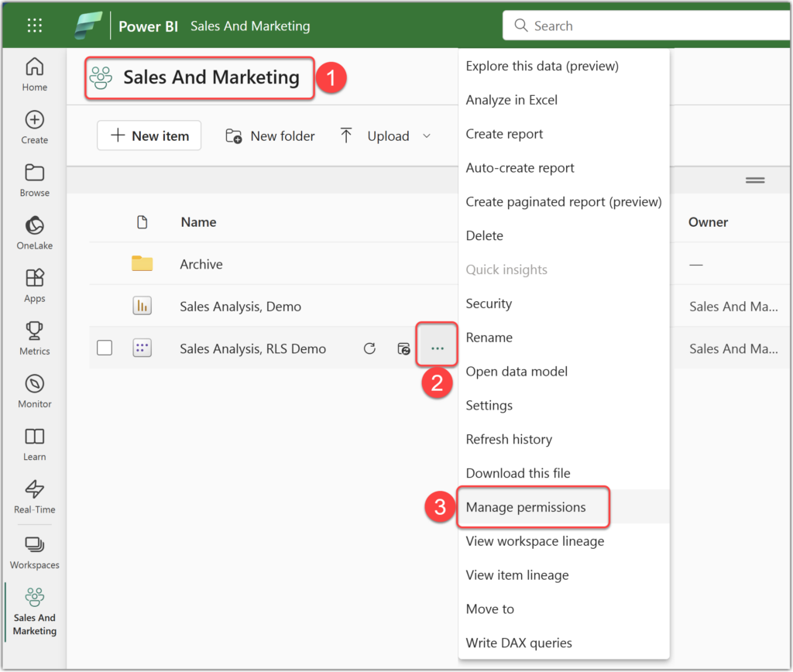The width and height of the screenshot is (793, 672).
Task: Open the Archive folder name
Action: click(x=201, y=264)
